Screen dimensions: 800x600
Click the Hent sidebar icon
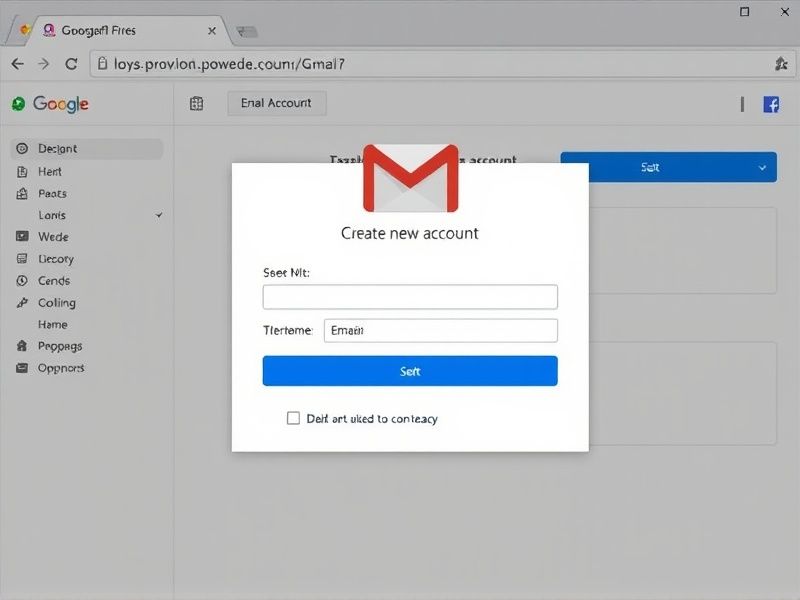(x=22, y=171)
